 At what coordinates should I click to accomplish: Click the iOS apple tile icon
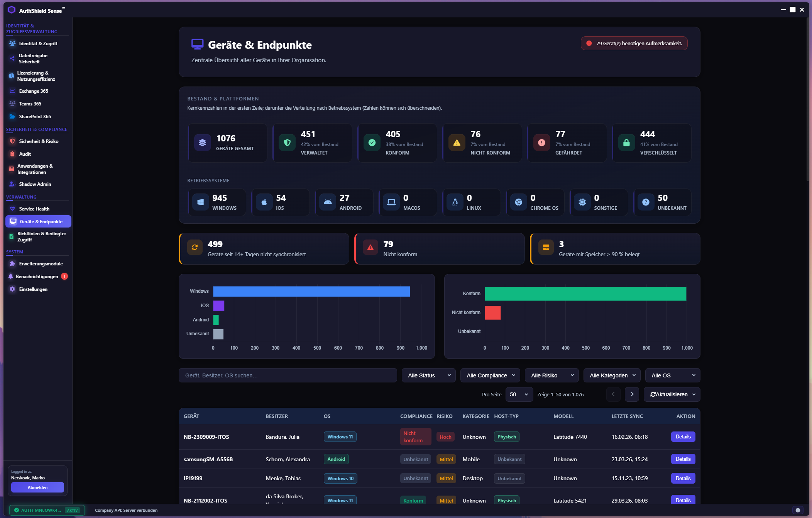click(x=264, y=202)
